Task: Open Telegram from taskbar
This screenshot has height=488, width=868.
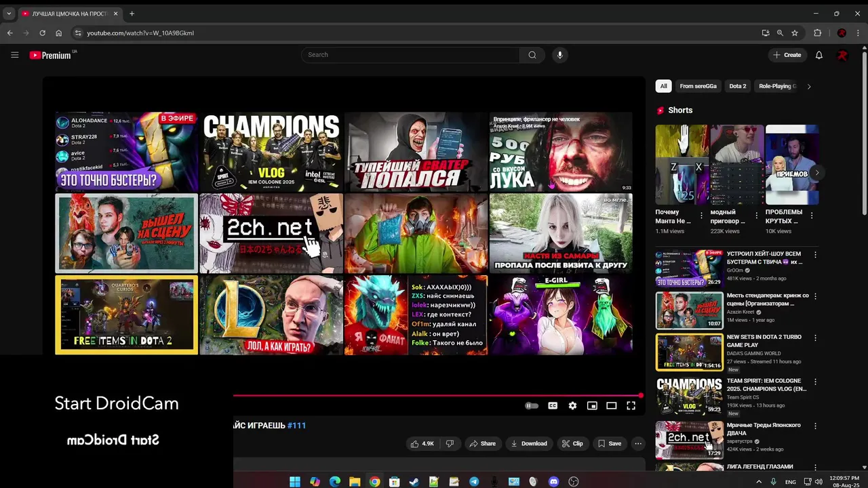Action: click(474, 482)
